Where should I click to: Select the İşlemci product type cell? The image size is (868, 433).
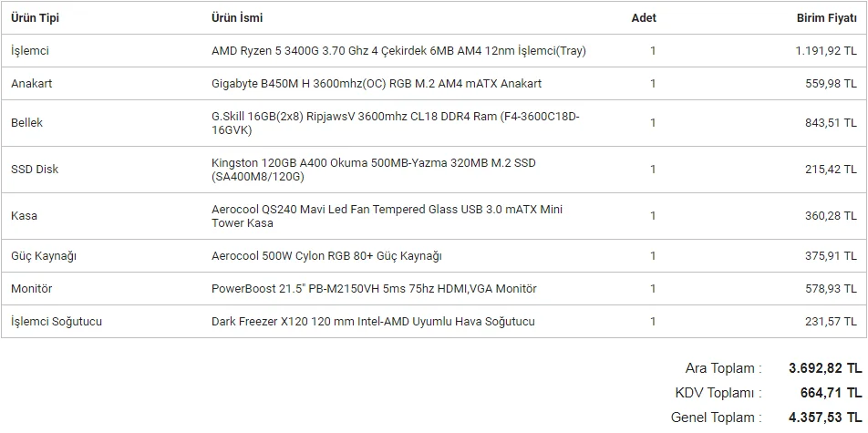click(31, 51)
